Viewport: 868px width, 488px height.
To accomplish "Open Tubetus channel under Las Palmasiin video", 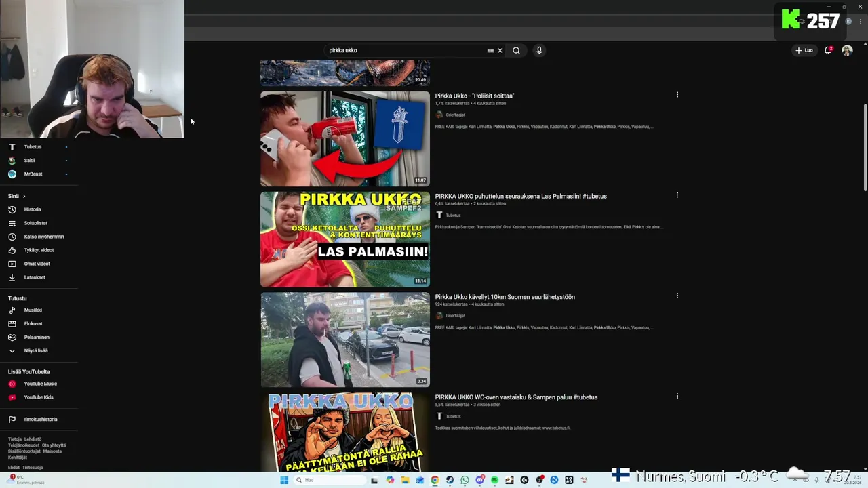I will click(x=452, y=215).
